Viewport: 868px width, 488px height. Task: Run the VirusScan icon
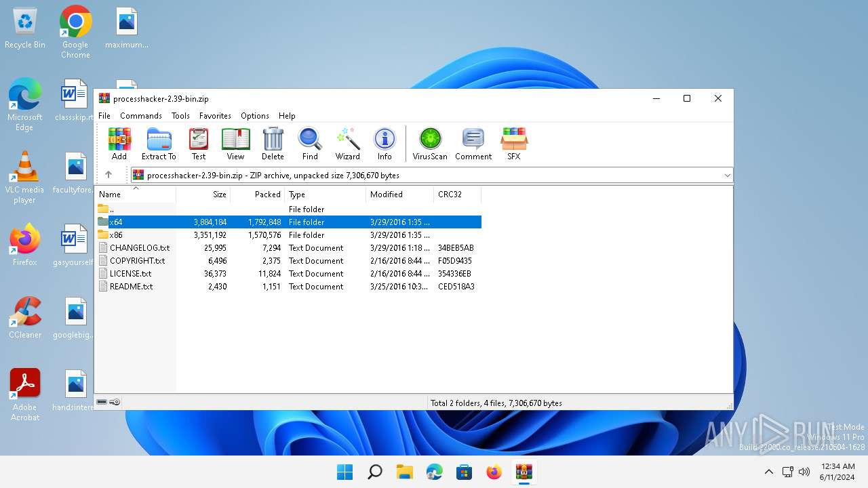tap(430, 144)
